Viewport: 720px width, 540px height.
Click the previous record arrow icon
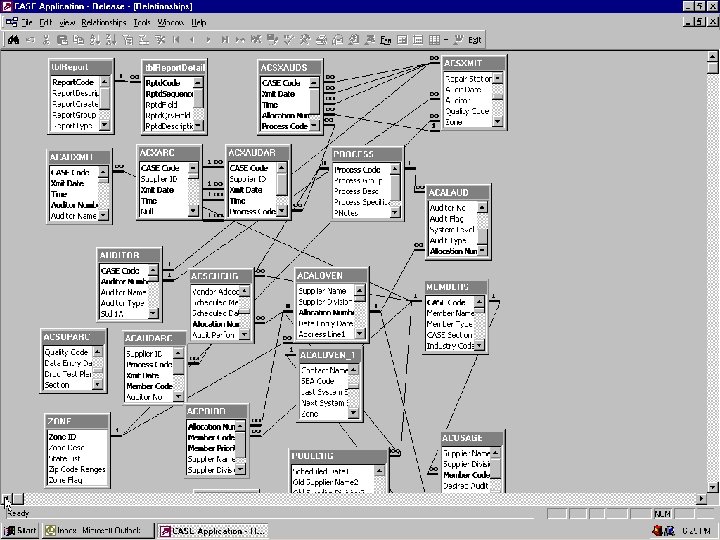pos(192,40)
